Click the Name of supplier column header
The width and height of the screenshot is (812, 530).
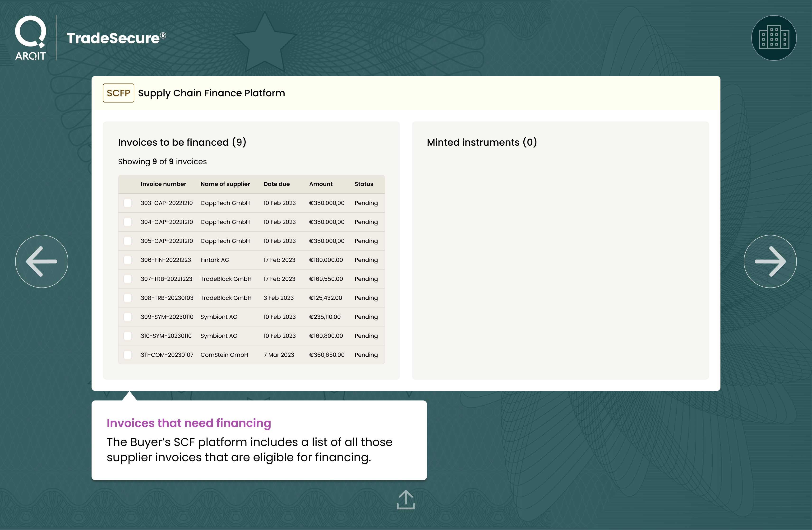(x=225, y=184)
